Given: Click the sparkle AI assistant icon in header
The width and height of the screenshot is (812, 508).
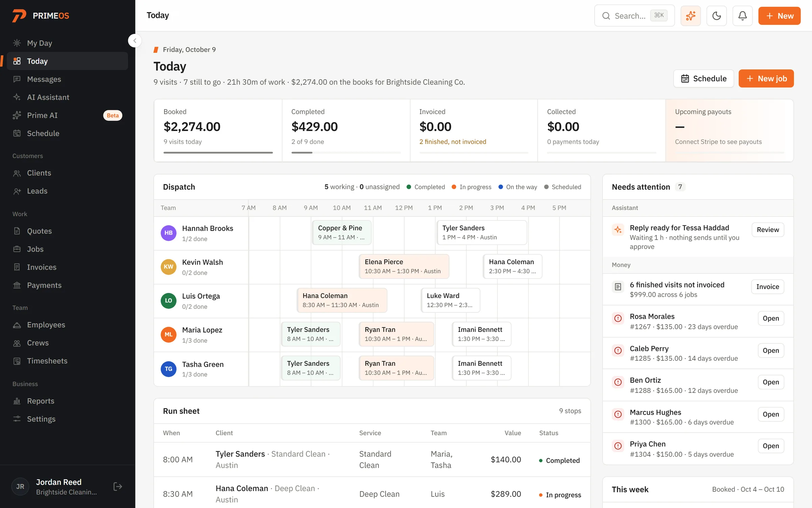Looking at the screenshot, I should point(691,16).
